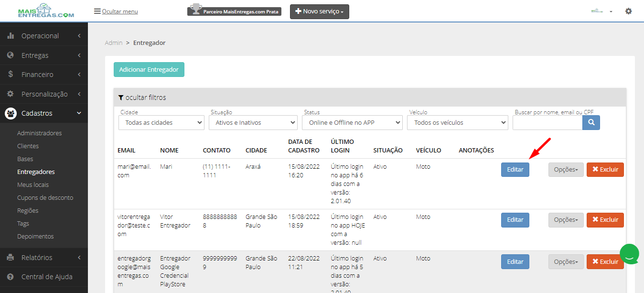
Task: Select Bases in the sidebar
Action: point(25,159)
